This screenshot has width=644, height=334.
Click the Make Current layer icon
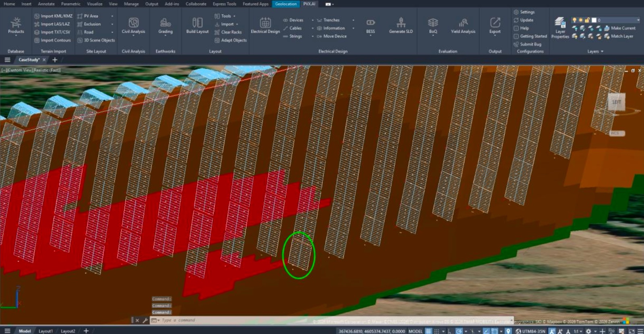607,28
